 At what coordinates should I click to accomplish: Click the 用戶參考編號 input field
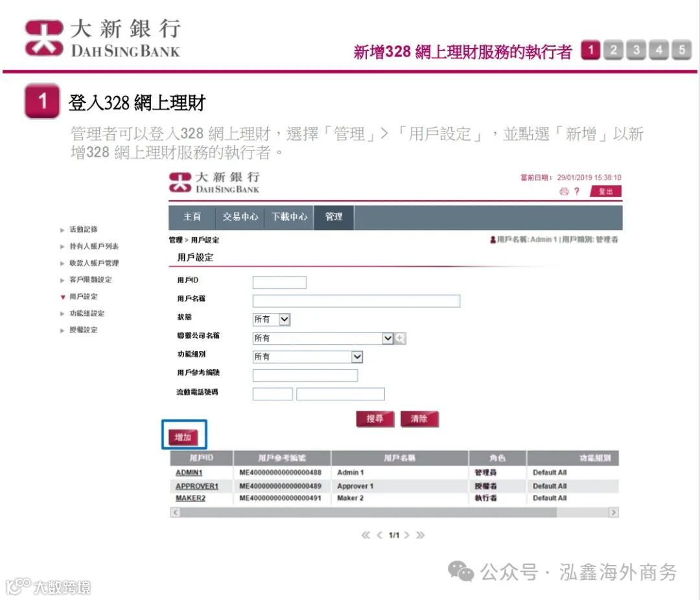pos(305,375)
